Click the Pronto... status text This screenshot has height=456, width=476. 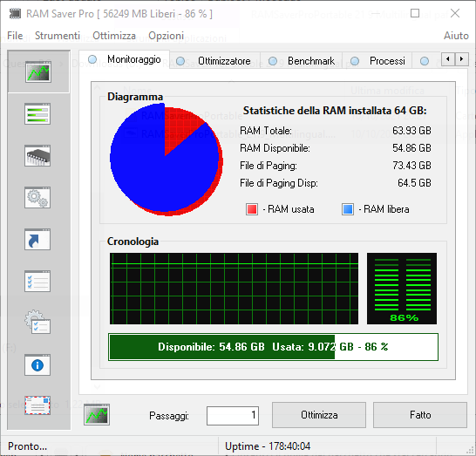[x=27, y=446]
